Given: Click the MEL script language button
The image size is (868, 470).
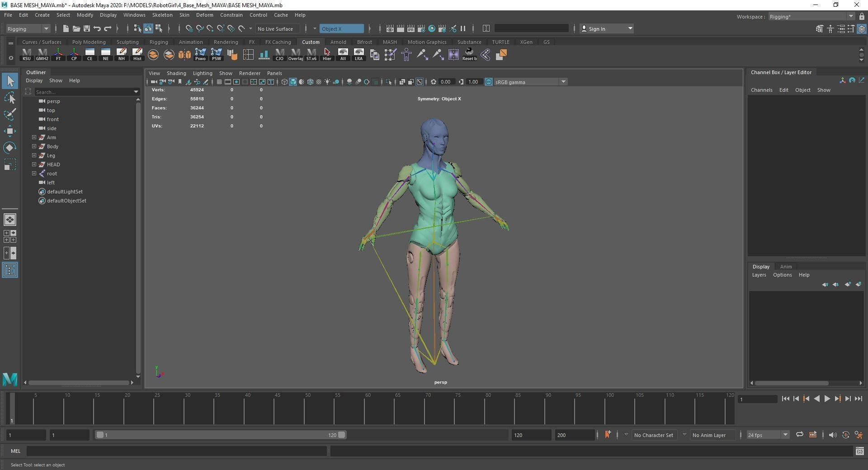Looking at the screenshot, I should (15, 451).
